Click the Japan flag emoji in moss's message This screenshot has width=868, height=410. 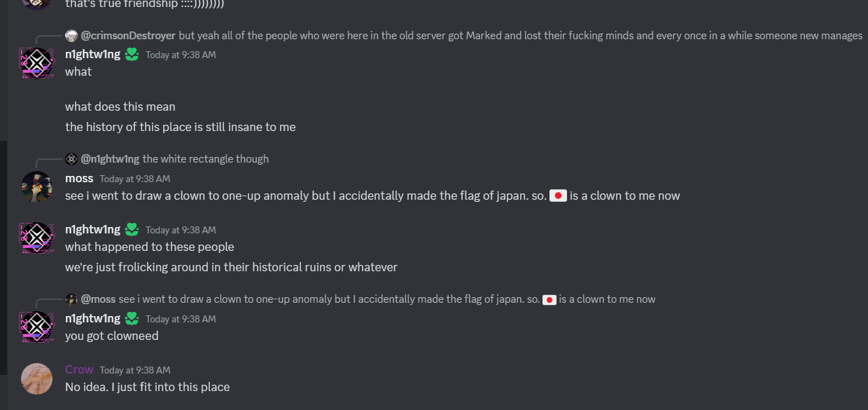tap(558, 196)
